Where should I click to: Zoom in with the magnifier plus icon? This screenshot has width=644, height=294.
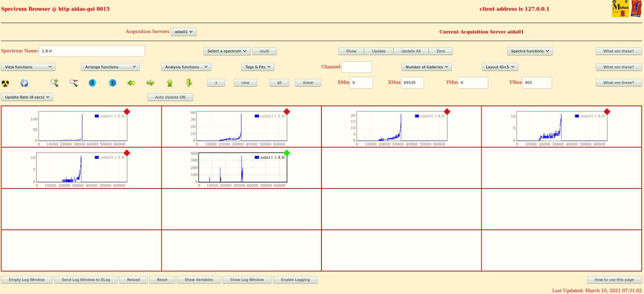tap(54, 83)
